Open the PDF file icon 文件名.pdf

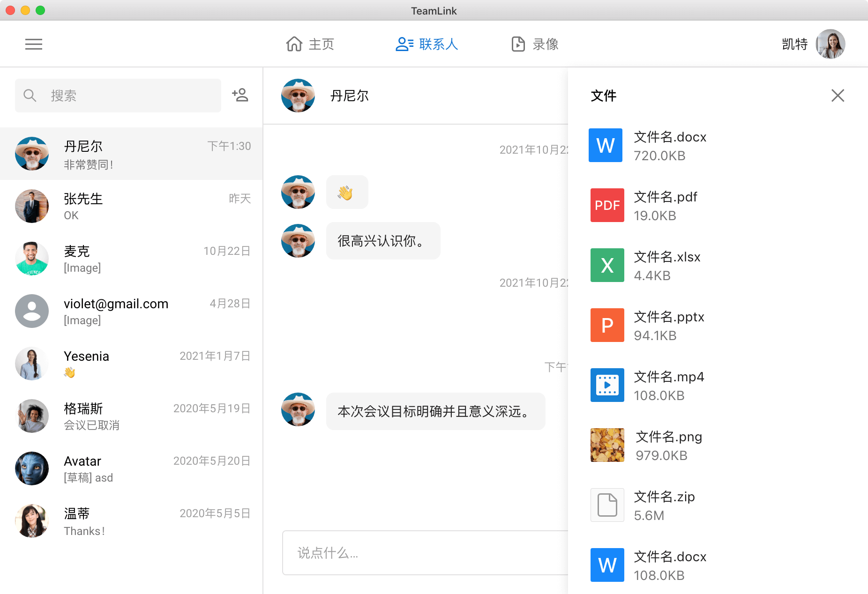(607, 205)
